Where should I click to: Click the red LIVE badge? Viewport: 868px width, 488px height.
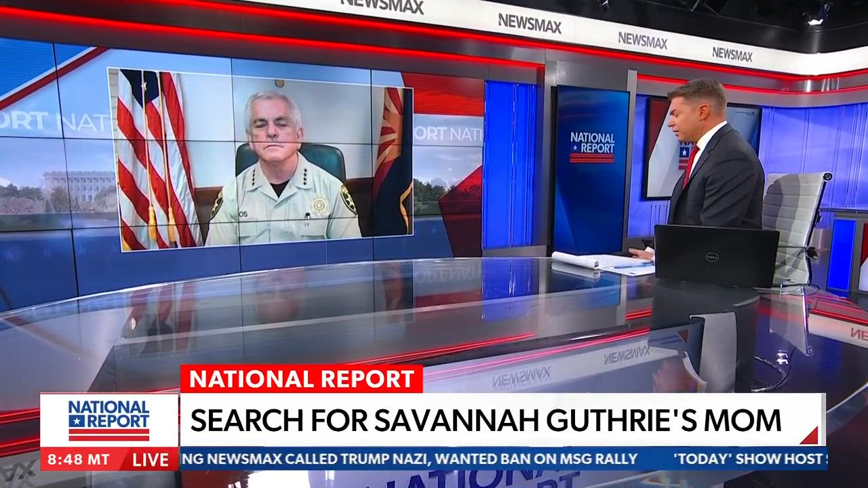pyautogui.click(x=151, y=460)
